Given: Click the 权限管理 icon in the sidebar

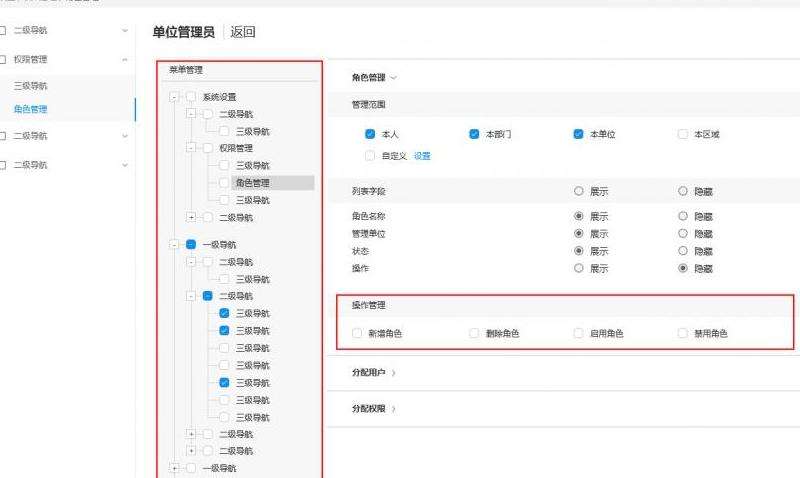Looking at the screenshot, I should (4, 60).
